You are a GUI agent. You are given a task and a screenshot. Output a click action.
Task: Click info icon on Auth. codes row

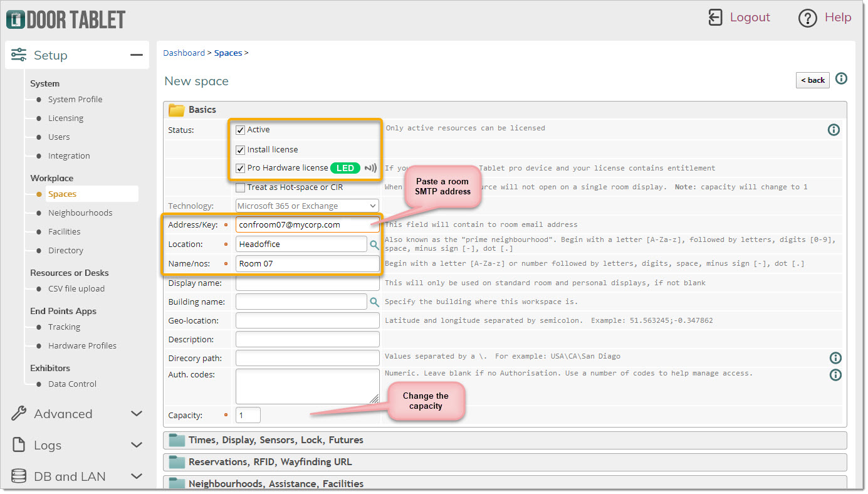(835, 375)
